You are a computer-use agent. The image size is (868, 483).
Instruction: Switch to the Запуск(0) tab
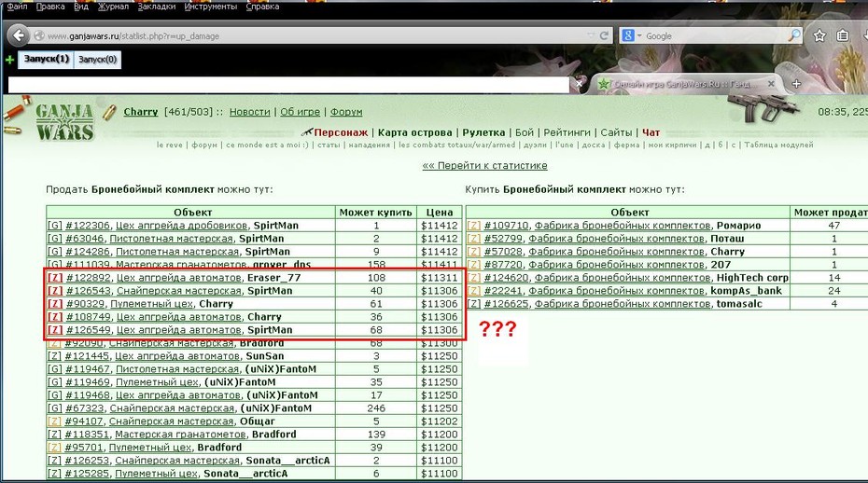click(x=97, y=59)
